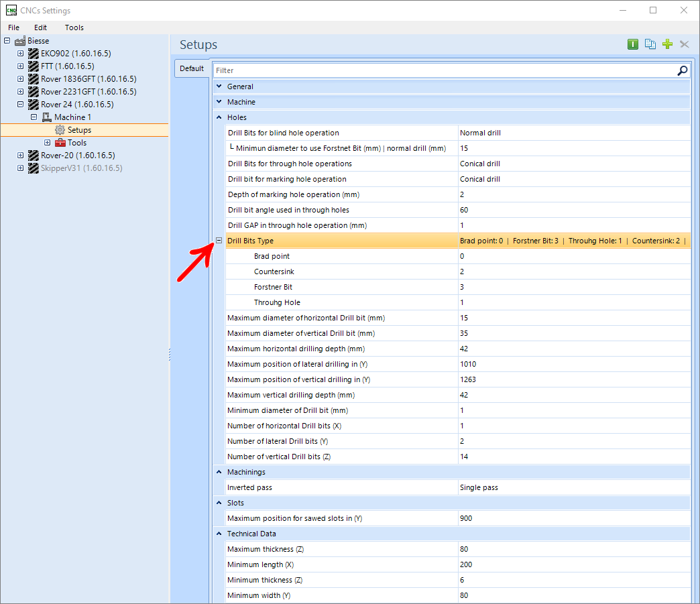Viewport: 700px width, 604px height.
Task: Expand the Tools node under Machine 1
Action: [48, 143]
